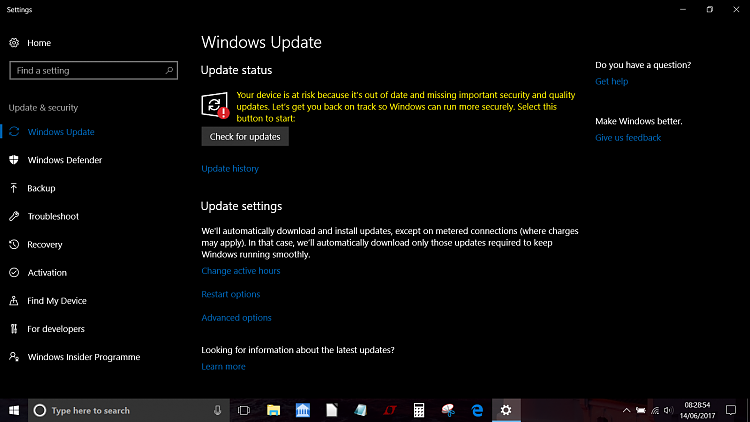Click the magnifier icon in search box
Viewport: 750px width, 422px height.
[x=169, y=70]
